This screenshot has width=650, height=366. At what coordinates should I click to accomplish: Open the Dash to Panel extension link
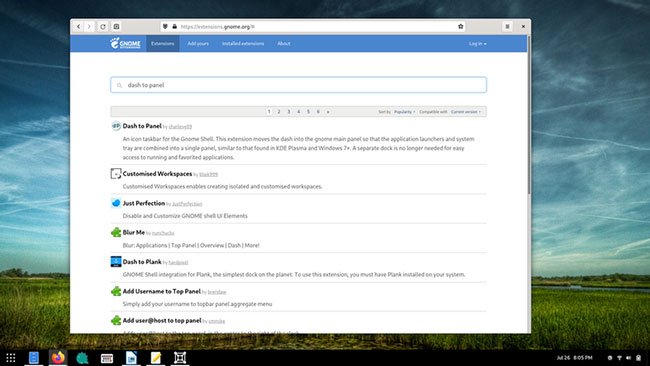142,126
